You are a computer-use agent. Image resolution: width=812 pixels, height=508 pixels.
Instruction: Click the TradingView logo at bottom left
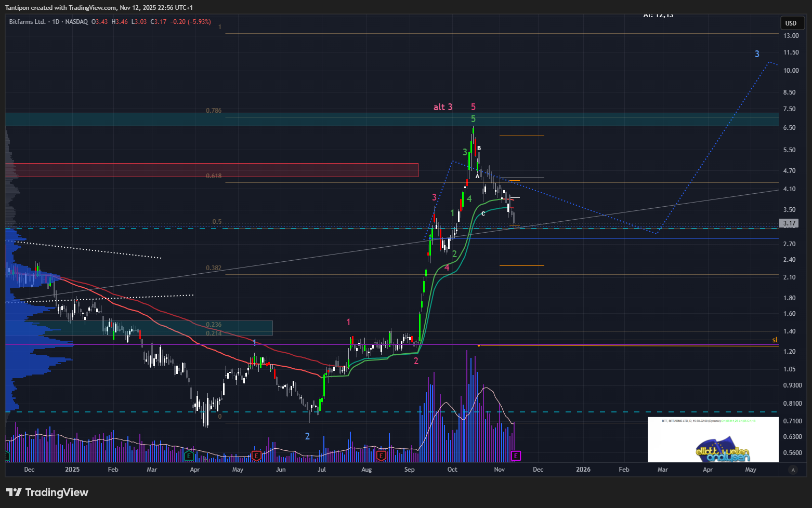[x=47, y=492]
